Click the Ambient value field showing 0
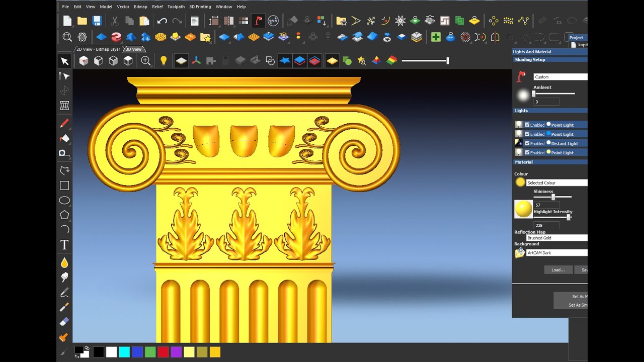Screen dimensions: 644x362 coord(546,102)
